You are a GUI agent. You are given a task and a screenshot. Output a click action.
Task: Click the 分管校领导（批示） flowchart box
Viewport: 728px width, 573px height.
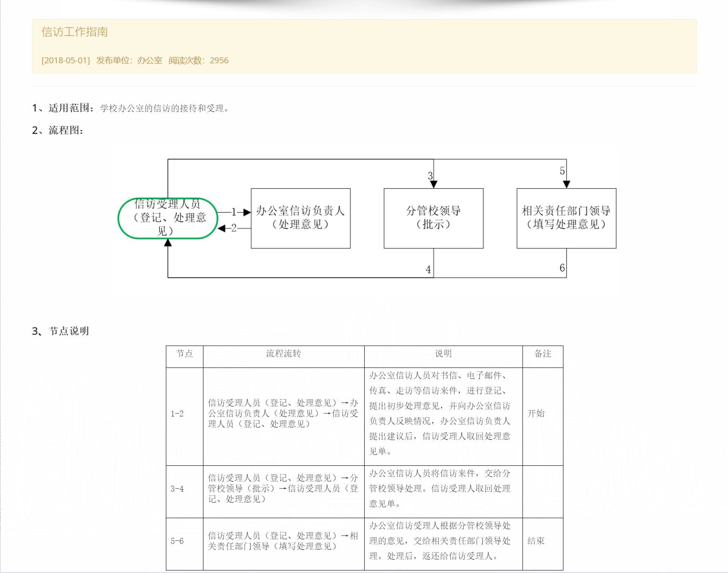pos(433,218)
